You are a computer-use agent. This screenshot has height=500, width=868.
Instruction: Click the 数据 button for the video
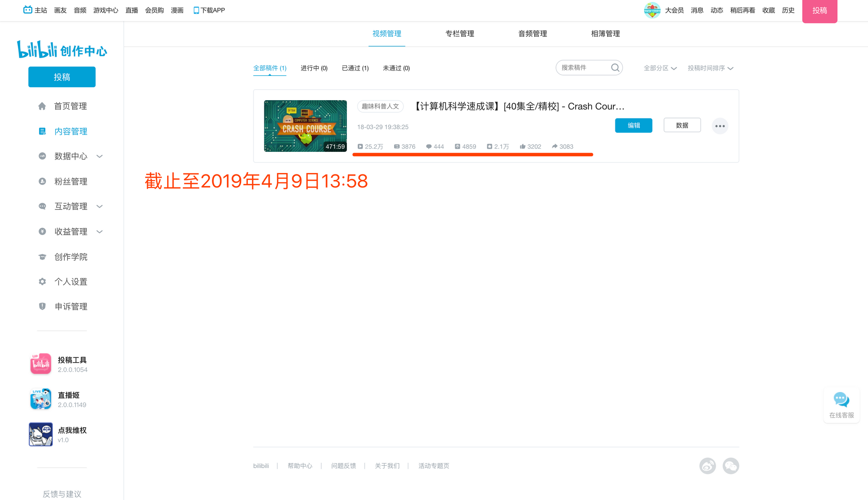[x=682, y=125]
